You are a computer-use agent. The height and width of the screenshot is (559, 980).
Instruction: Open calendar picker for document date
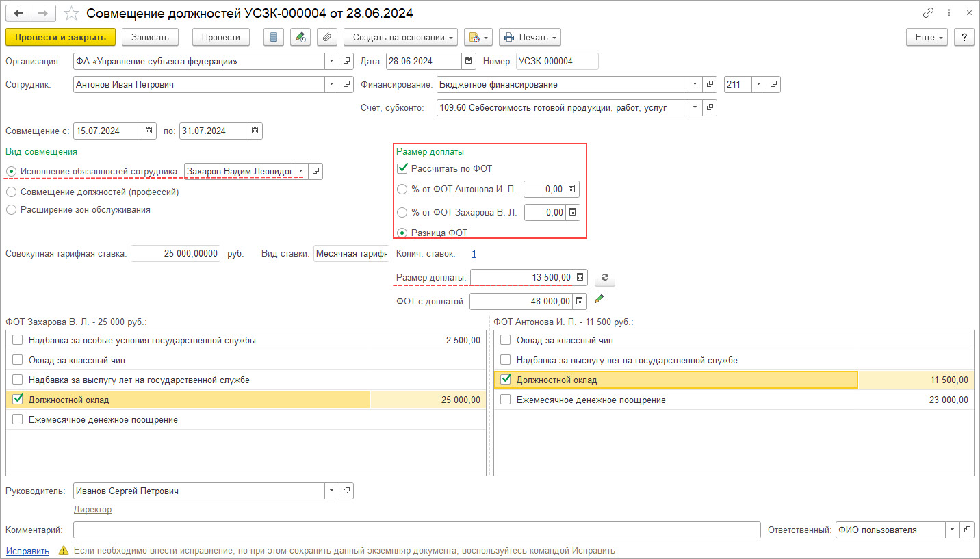coord(469,62)
